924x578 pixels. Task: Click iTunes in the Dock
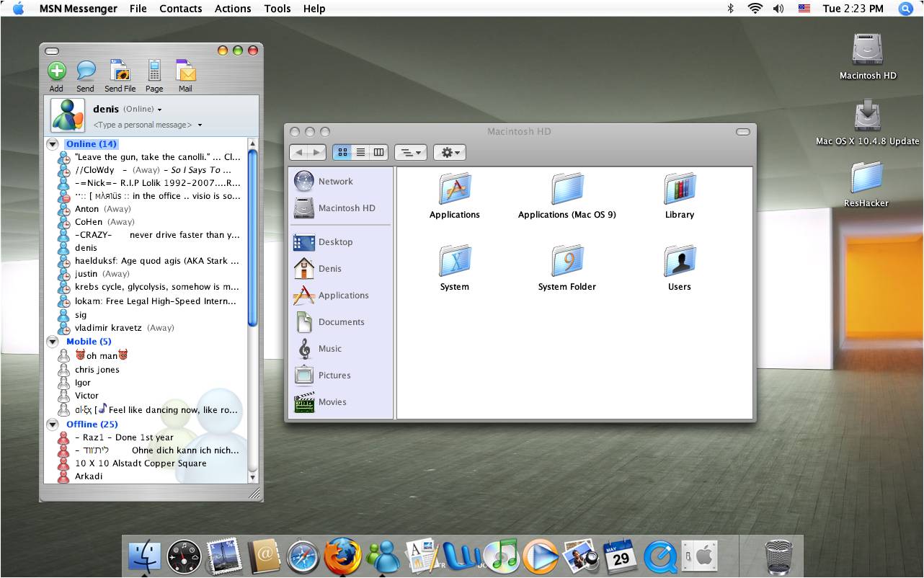(501, 557)
